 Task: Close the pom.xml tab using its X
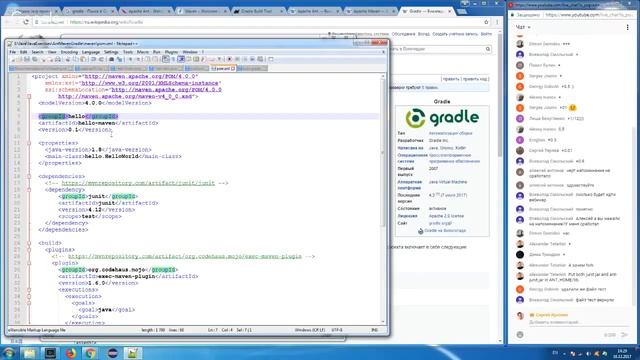point(233,69)
